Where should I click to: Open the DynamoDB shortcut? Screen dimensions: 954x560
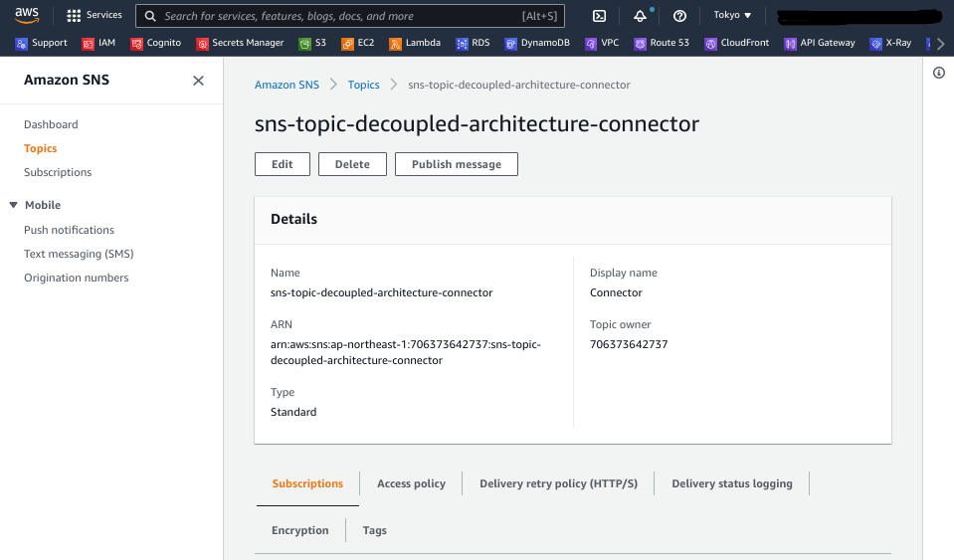click(x=537, y=43)
